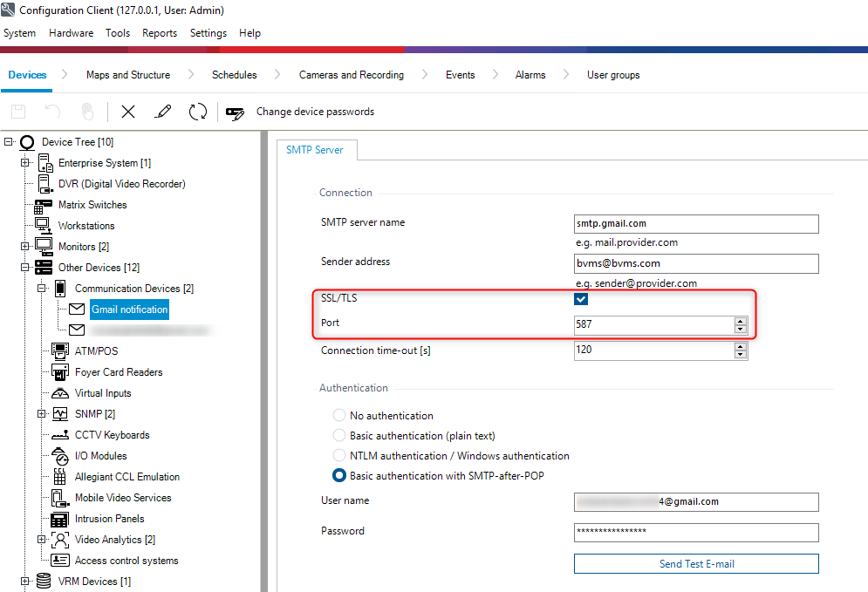
Task: Click Change device passwords icon
Action: tap(236, 112)
